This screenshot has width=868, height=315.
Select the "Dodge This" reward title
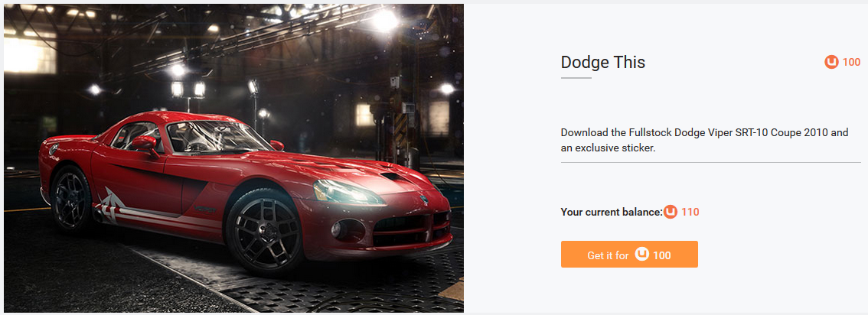point(603,63)
